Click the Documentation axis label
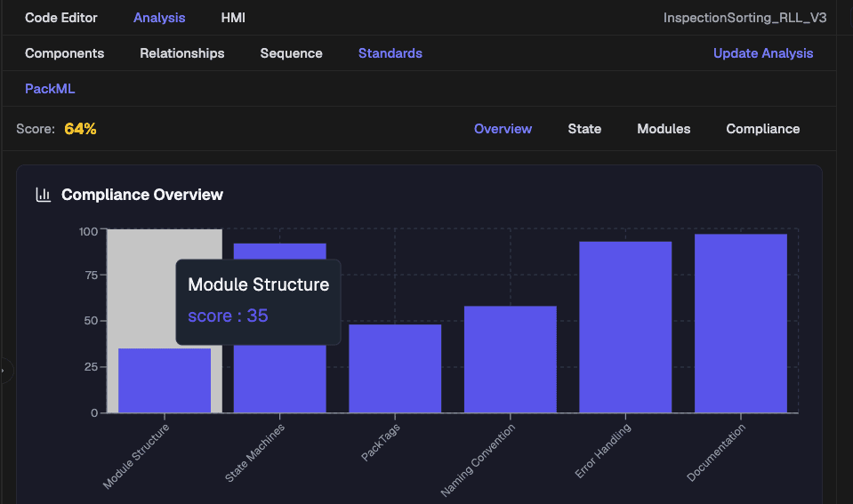853x504 pixels. (716, 452)
